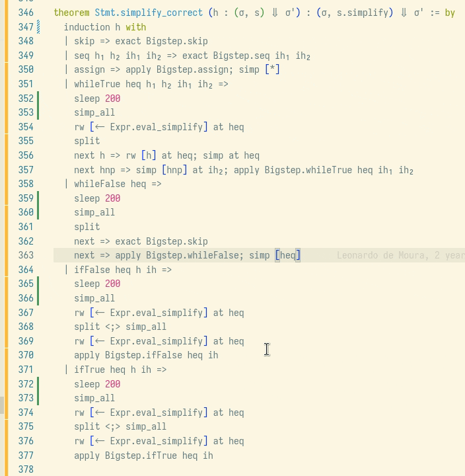
Task: Click 'Expr.eval_simplify' on line 367
Action: pos(157,313)
